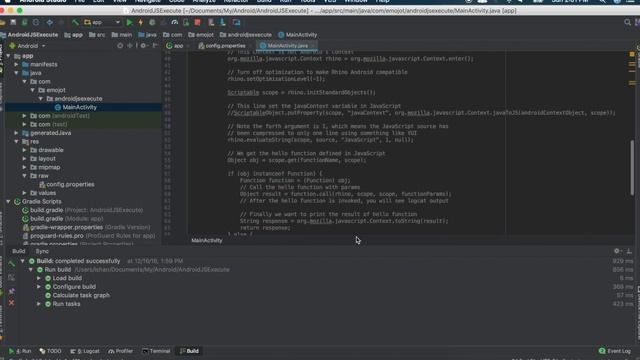Open proguard-rules.pro file

[89, 236]
